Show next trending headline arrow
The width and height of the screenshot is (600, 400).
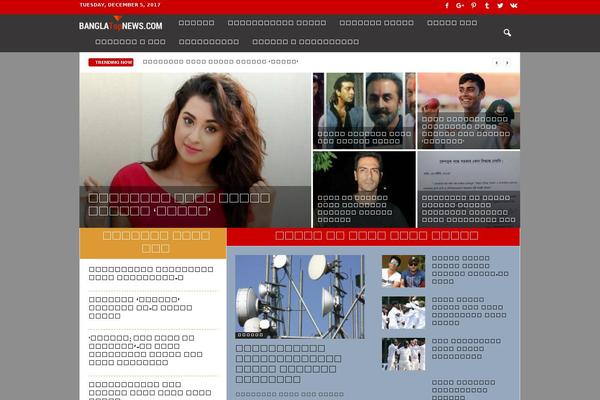pos(507,62)
